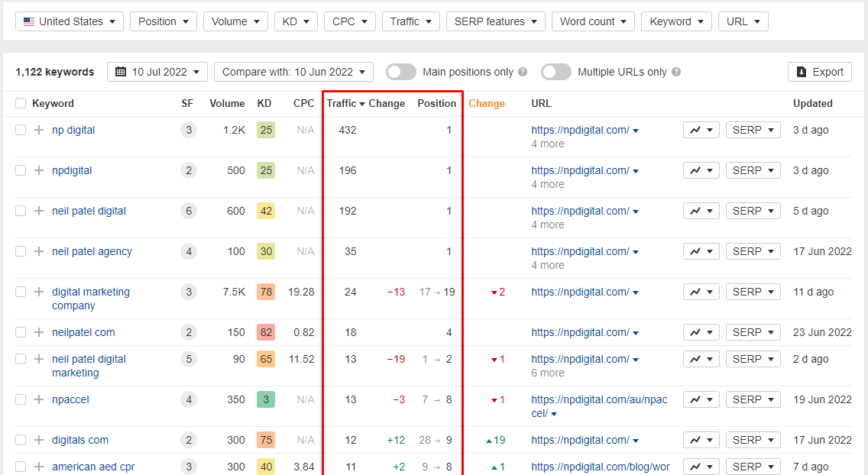Click KD badge 78 for digital marketing company
This screenshot has height=475, width=868.
pos(266,292)
